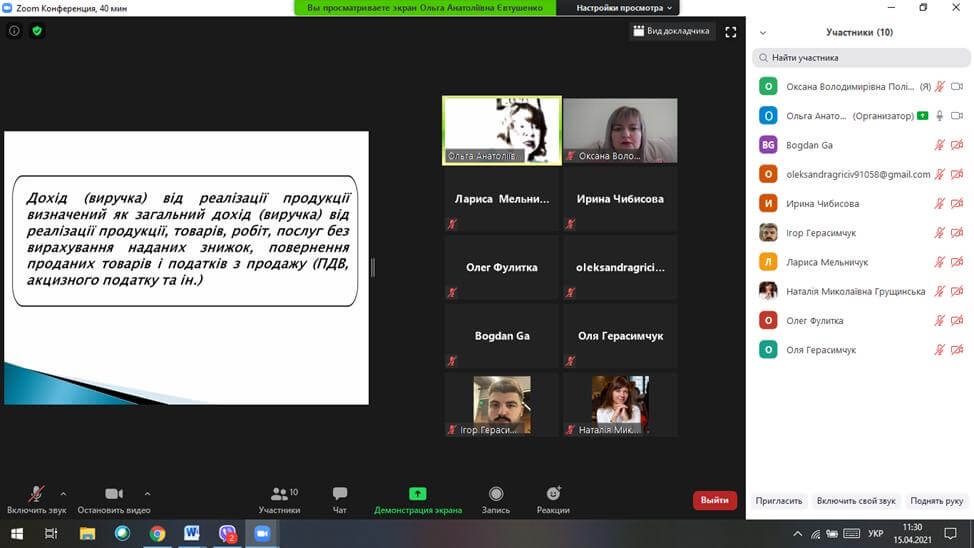Toggle the speaker view layout button
This screenshot has height=548, width=974.
click(x=672, y=31)
